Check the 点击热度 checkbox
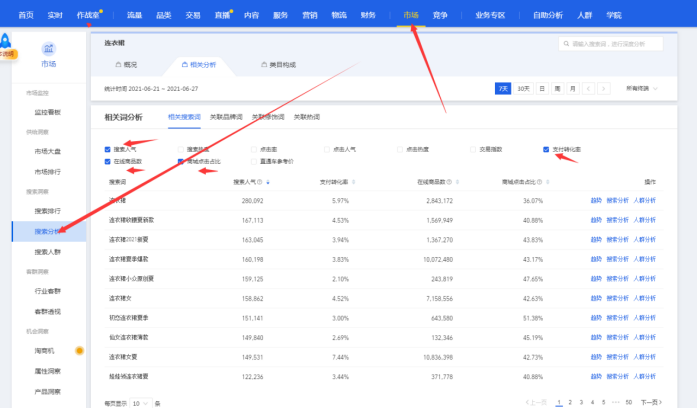Viewport: 697px width, 408px height. 400,149
